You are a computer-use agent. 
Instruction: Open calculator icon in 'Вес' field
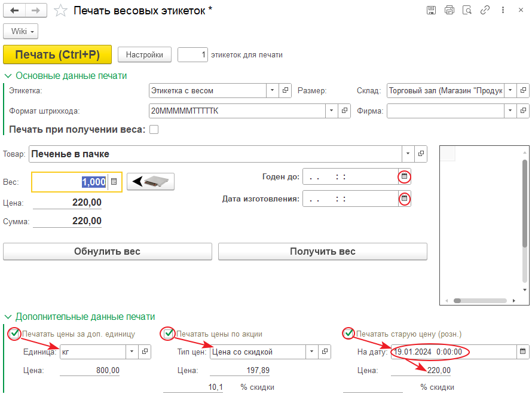click(x=115, y=182)
